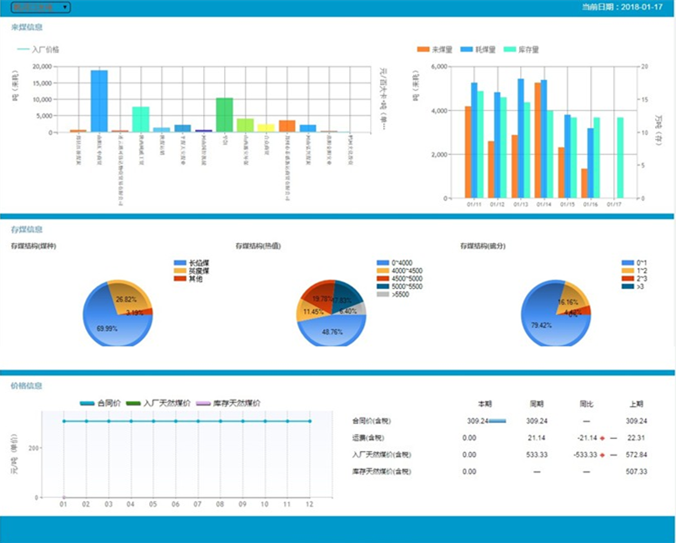
Task: Select the >5500 legend icon
Action: pyautogui.click(x=383, y=294)
